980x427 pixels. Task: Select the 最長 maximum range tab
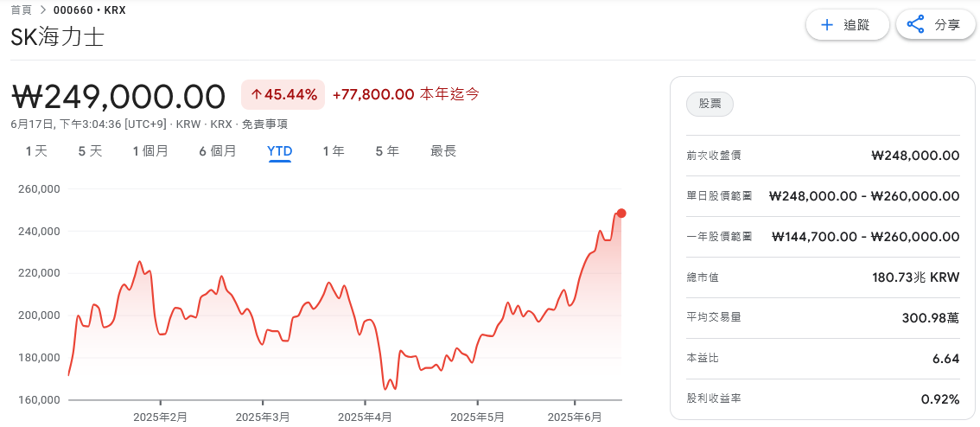(x=443, y=151)
